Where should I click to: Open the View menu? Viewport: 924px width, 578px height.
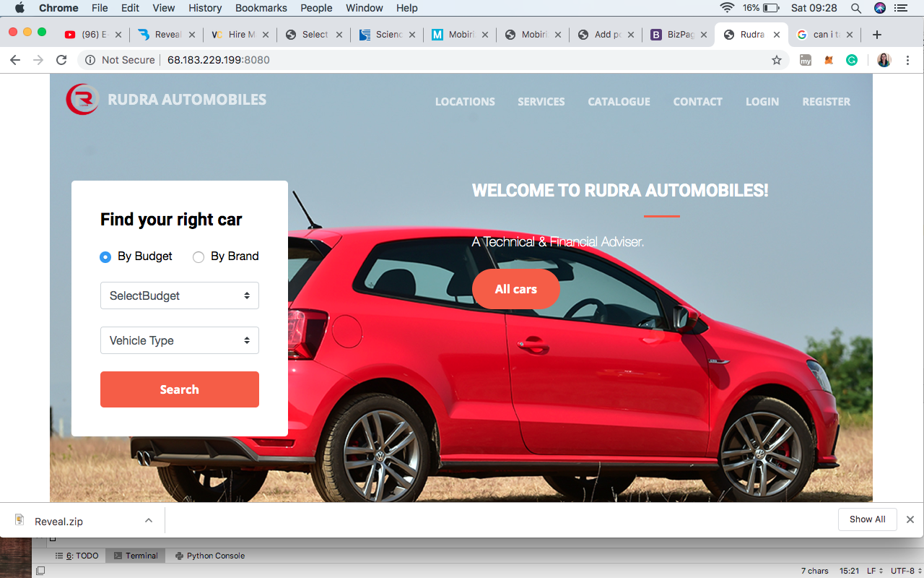(164, 8)
